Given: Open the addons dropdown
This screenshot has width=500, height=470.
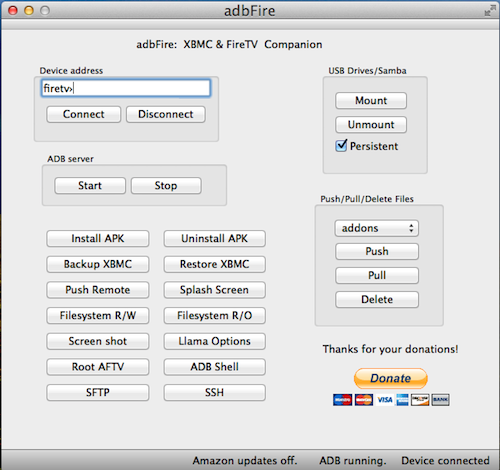Looking at the screenshot, I should [x=377, y=228].
